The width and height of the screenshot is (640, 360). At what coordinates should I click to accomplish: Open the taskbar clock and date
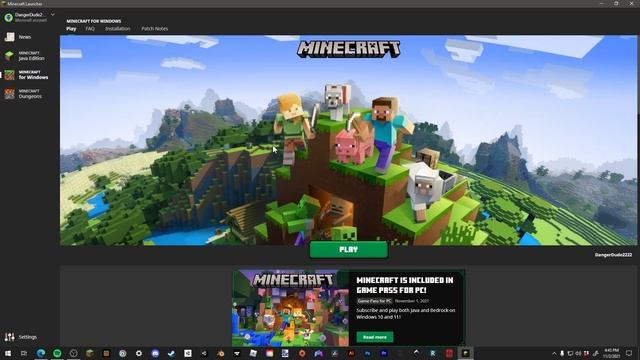(611, 353)
